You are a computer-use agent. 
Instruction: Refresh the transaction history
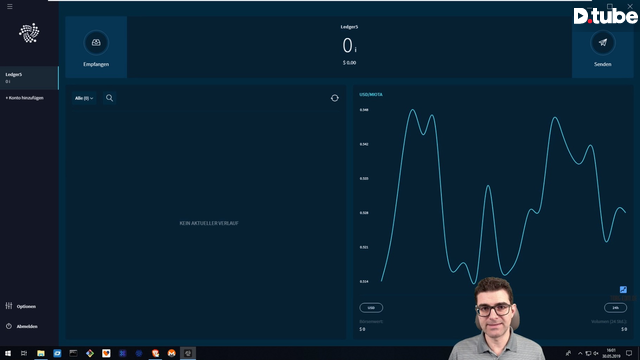[x=335, y=98]
